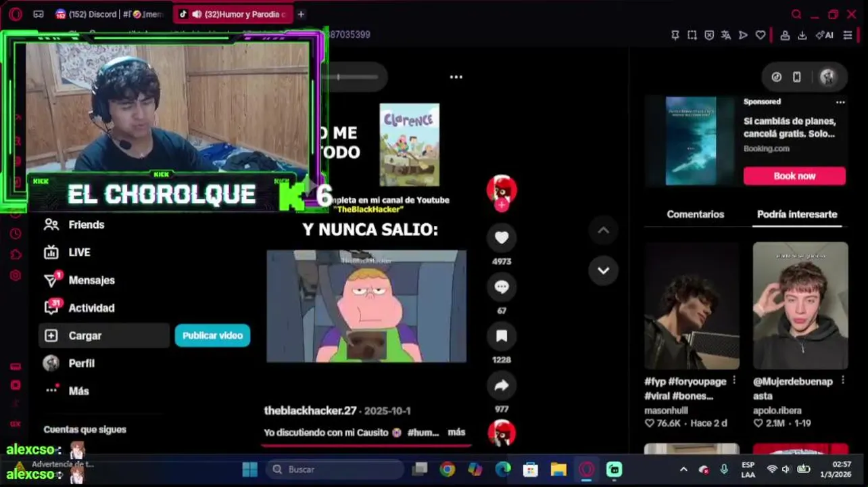Click the Clarence poster in the video
The image size is (868, 487).
pos(409,145)
